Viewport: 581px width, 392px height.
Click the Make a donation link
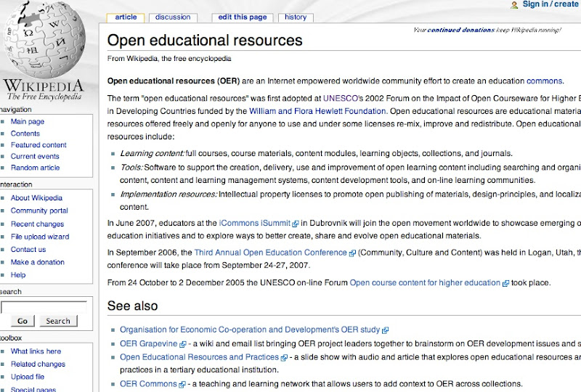(x=37, y=262)
